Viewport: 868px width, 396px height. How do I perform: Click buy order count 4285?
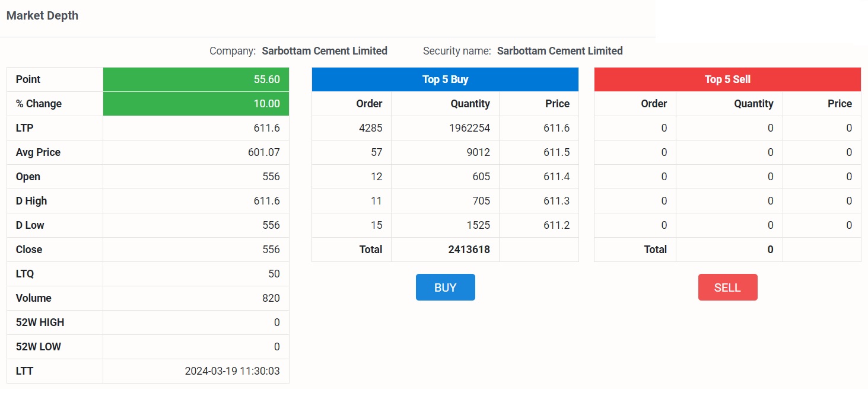click(371, 128)
